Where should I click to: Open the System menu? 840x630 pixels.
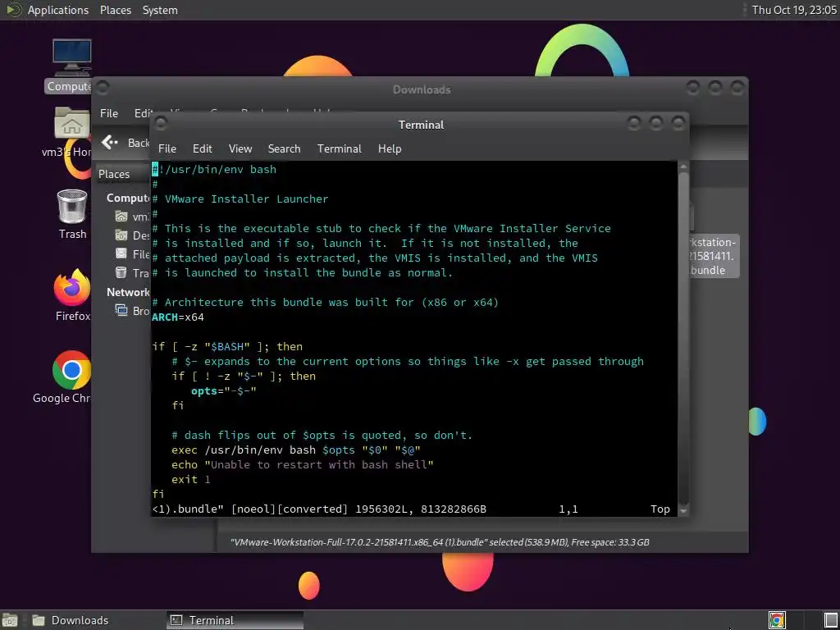pyautogui.click(x=160, y=10)
